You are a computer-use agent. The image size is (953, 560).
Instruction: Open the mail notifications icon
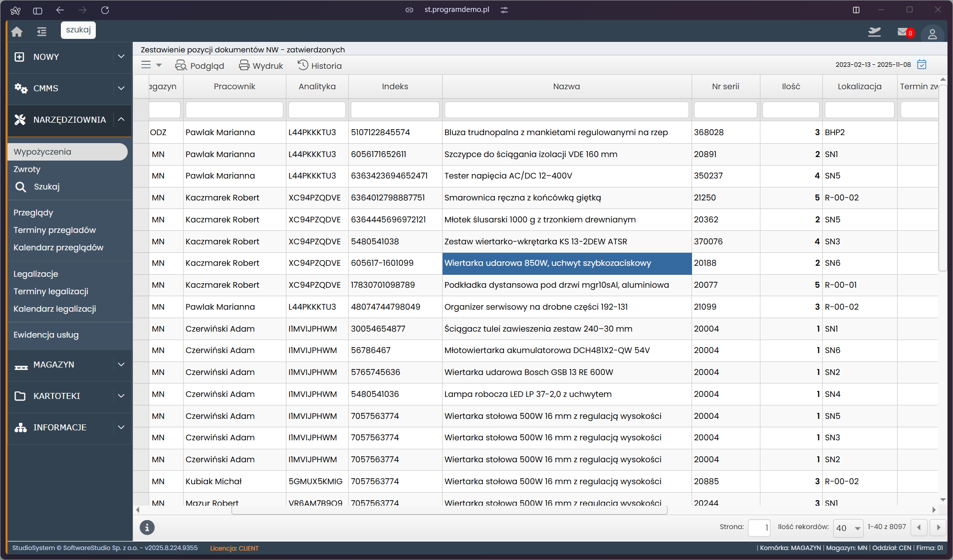904,32
